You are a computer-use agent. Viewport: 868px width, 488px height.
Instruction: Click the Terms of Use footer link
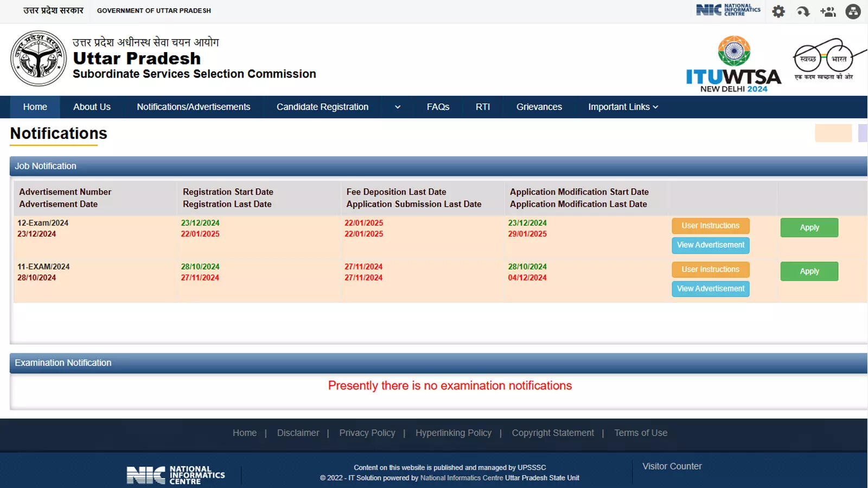641,433
